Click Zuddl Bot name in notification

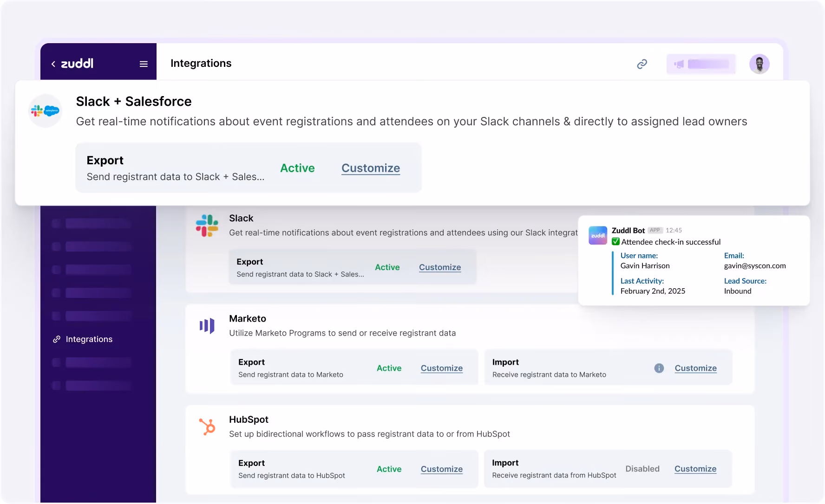[628, 230]
